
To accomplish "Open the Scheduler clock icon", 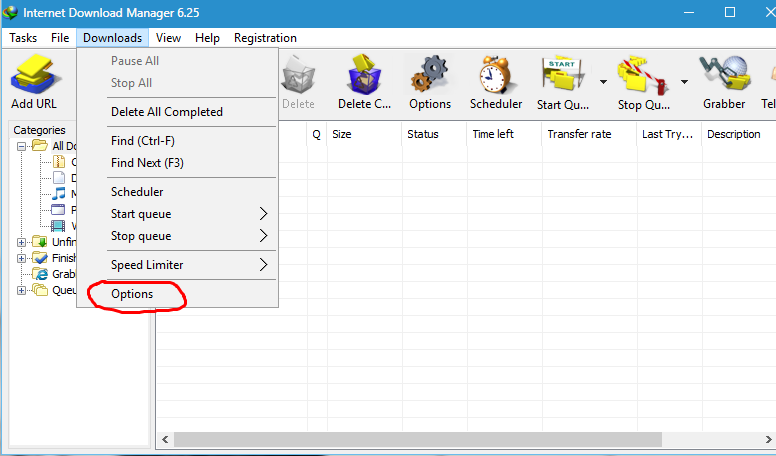I will tap(495, 74).
